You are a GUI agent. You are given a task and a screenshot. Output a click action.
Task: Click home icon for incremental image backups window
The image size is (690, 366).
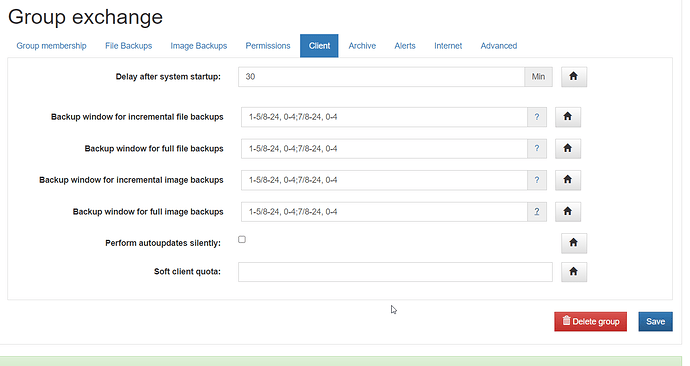click(x=568, y=180)
